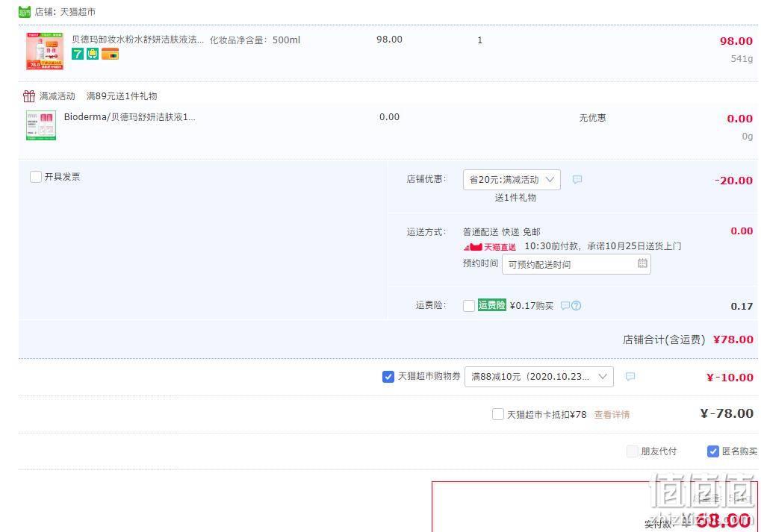
Task: Click the 店铺合计 ¥78.00 total amount
Action: (x=733, y=339)
